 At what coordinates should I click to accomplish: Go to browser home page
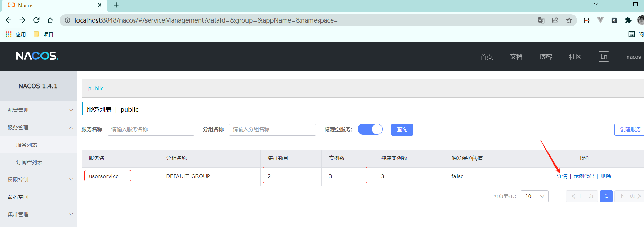(x=50, y=20)
